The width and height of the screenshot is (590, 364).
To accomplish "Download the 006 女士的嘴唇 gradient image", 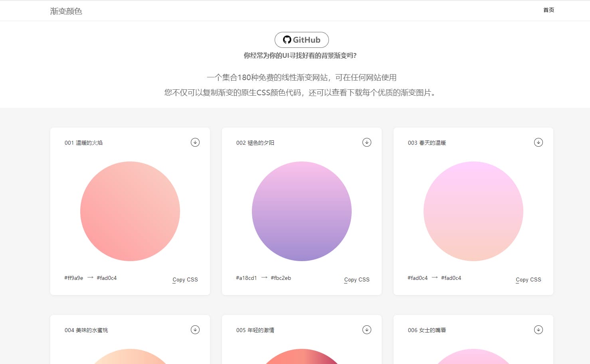I will pos(539,330).
